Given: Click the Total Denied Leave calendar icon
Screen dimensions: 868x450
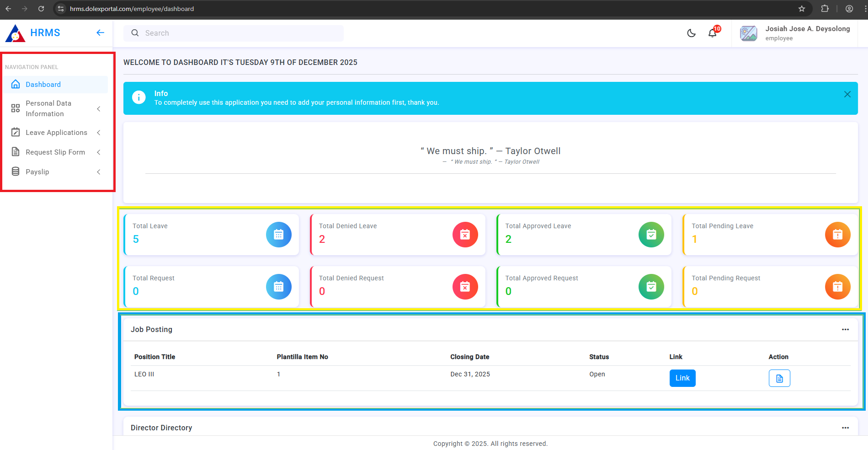Looking at the screenshot, I should coord(465,235).
